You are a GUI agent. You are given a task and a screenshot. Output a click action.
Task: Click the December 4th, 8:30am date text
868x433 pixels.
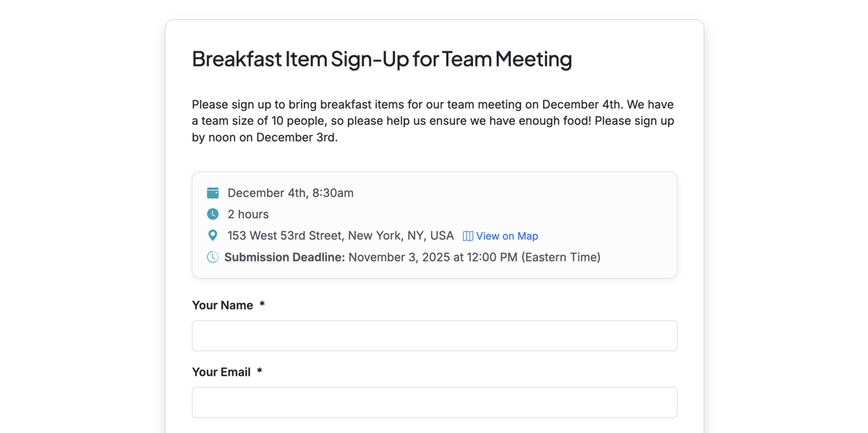point(289,192)
